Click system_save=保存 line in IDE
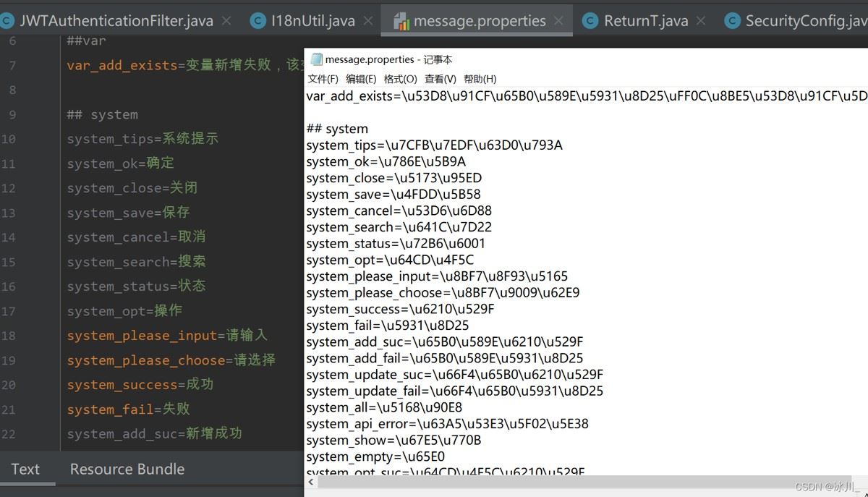This screenshot has width=868, height=497. (129, 213)
